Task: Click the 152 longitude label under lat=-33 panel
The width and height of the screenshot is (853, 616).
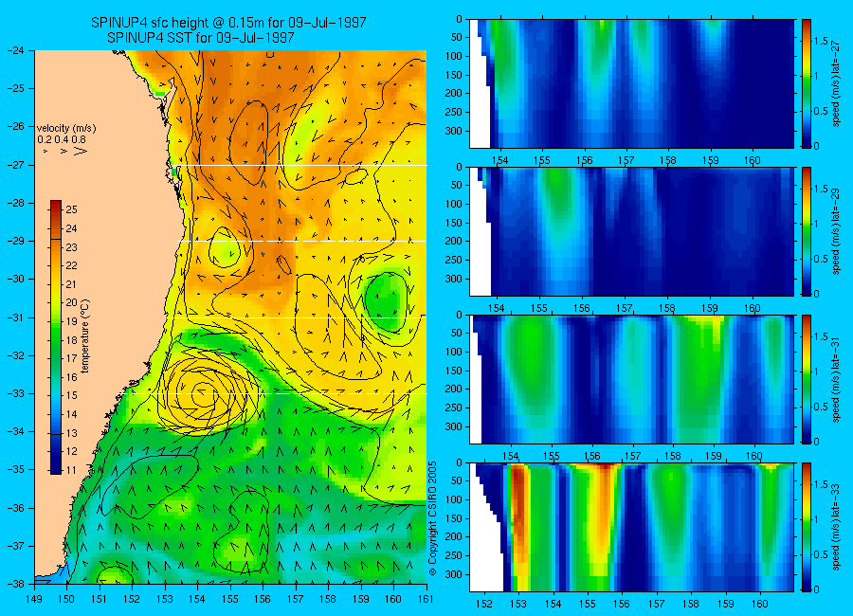Action: tap(483, 604)
